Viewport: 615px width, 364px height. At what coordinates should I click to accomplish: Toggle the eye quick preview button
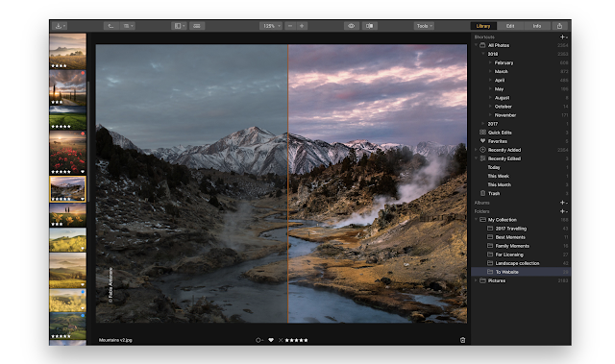pyautogui.click(x=352, y=26)
